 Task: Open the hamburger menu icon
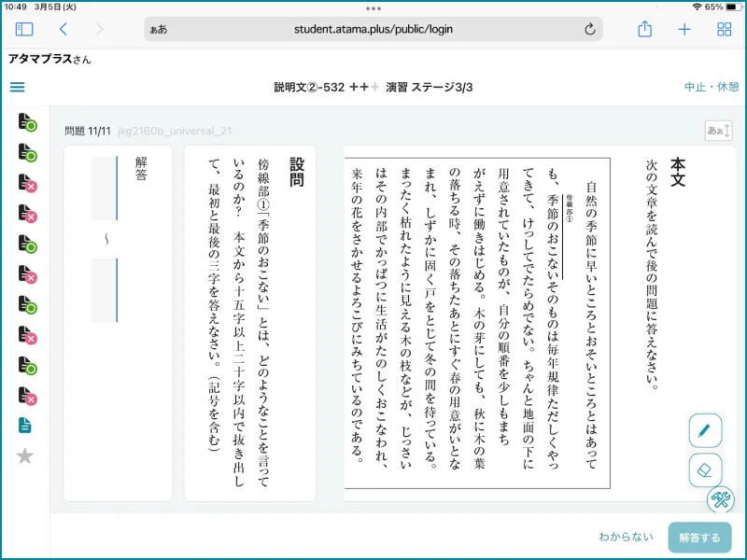click(x=17, y=87)
